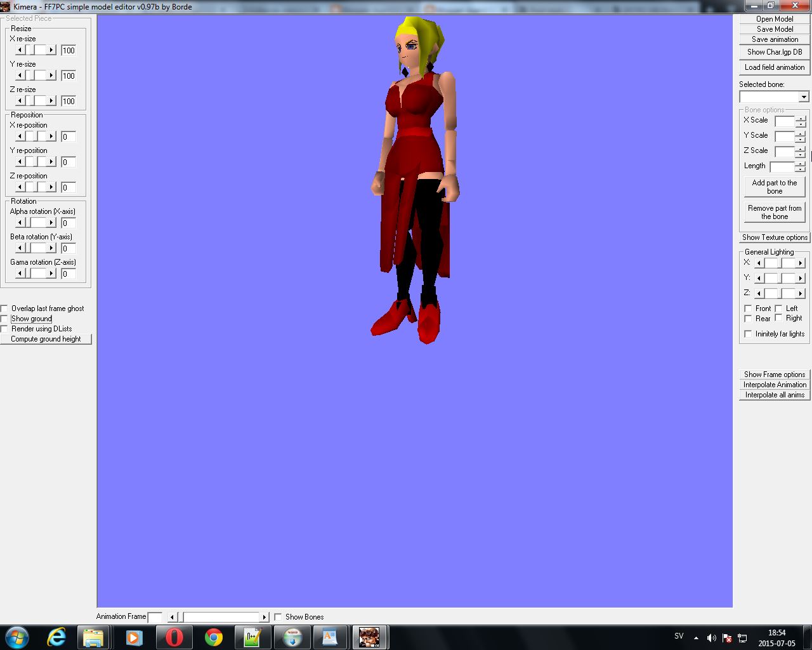Show hidden system tray icons

(x=696, y=638)
